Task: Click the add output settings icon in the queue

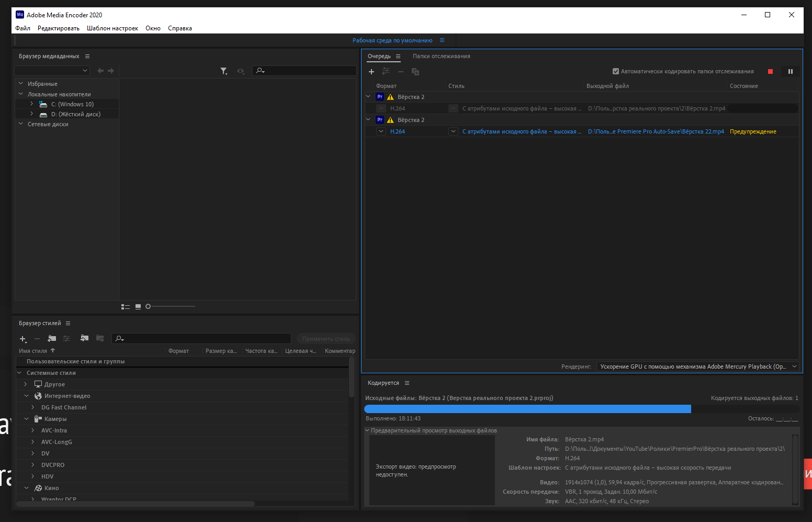Action: [x=386, y=71]
